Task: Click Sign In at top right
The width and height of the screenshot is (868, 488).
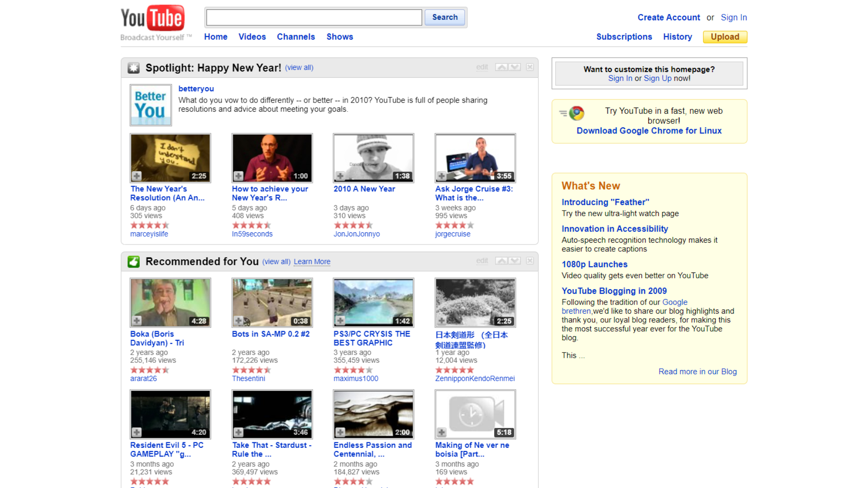Action: 734,17
